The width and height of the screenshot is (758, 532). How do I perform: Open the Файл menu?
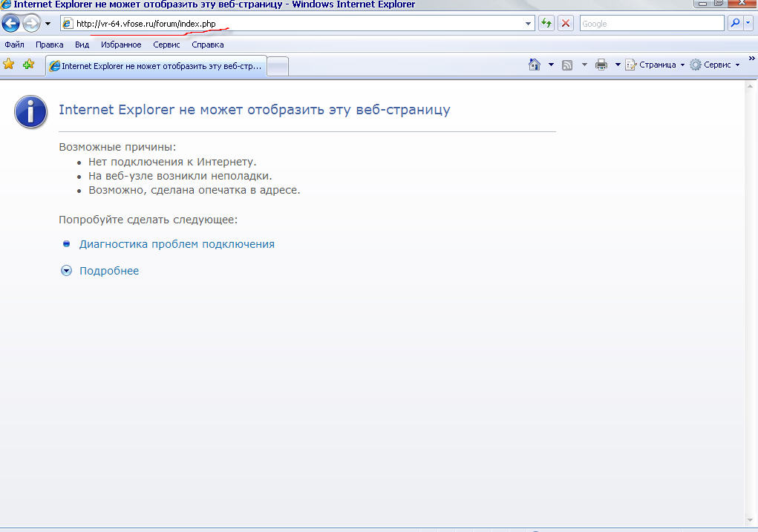pos(14,45)
